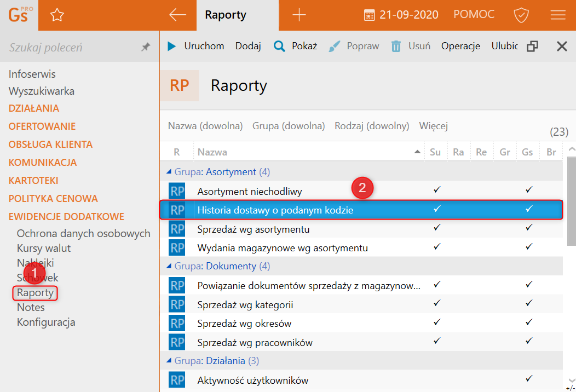The height and width of the screenshot is (392, 576).
Task: Toggle Su checkmark for Asortyment niechodliwy
Action: pyautogui.click(x=436, y=191)
